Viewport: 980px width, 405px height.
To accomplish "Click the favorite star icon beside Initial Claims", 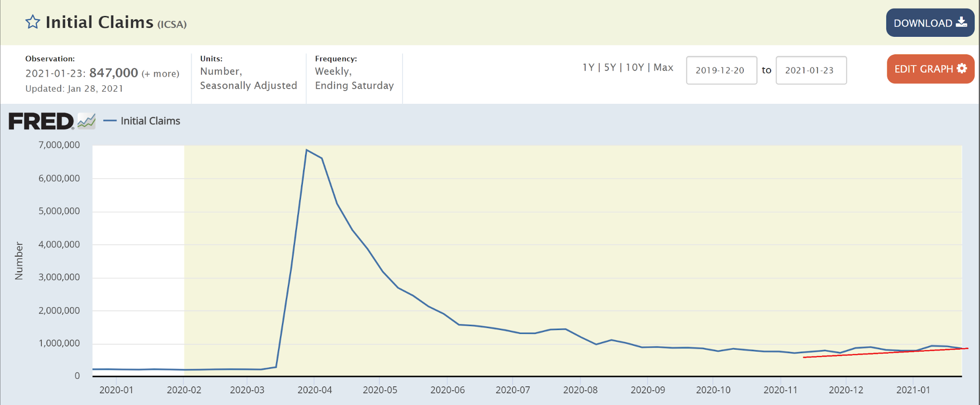I will (x=33, y=22).
